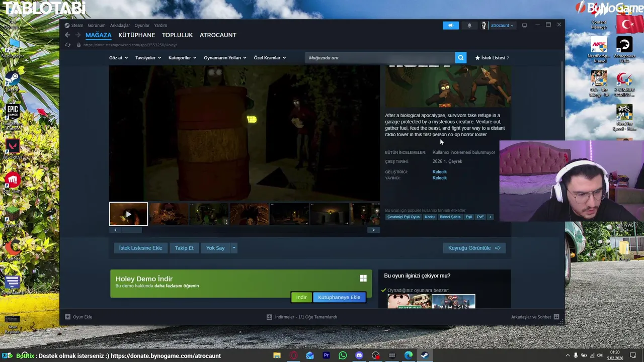Select the Korku tag
Image resolution: width=644 pixels, height=362 pixels.
point(429,217)
